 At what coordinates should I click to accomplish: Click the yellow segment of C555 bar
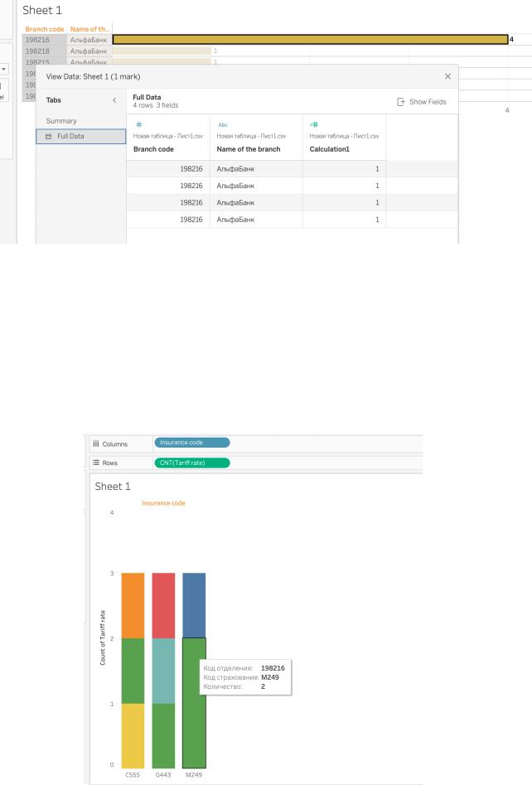[133, 736]
